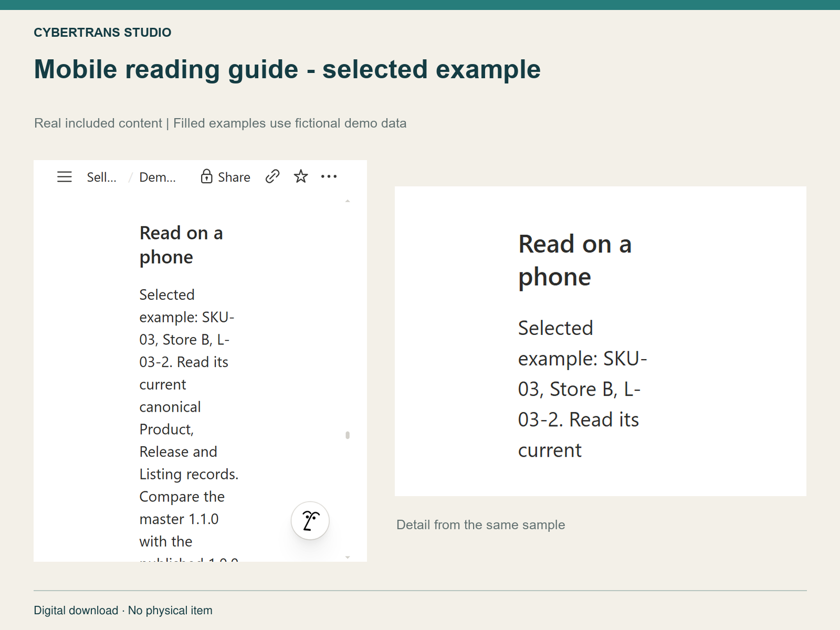This screenshot has width=840, height=630.
Task: Go to the 'Dem...' breadcrumb
Action: pos(157,177)
